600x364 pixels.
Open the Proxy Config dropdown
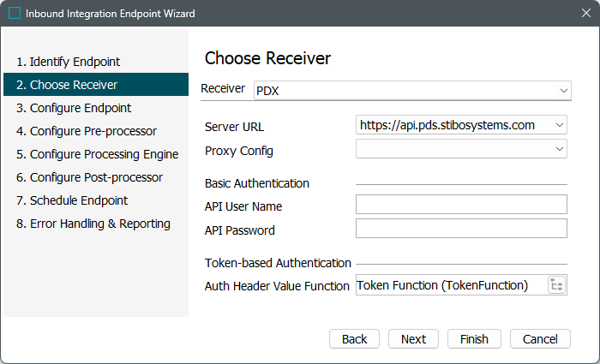coord(560,149)
